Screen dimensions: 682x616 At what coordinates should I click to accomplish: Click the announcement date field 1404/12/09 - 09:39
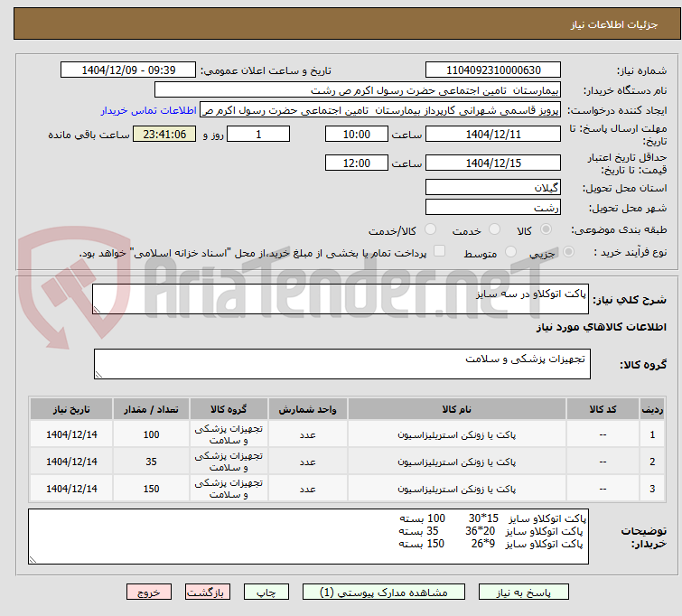(128, 70)
